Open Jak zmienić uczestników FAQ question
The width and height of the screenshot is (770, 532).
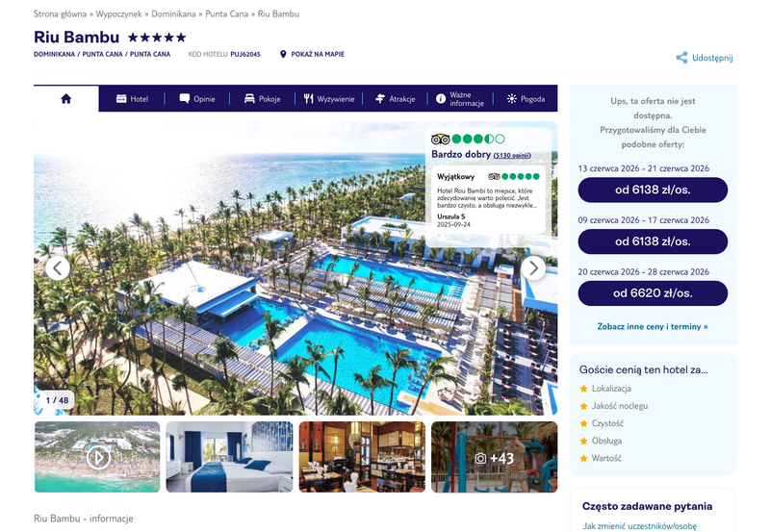pos(639,526)
